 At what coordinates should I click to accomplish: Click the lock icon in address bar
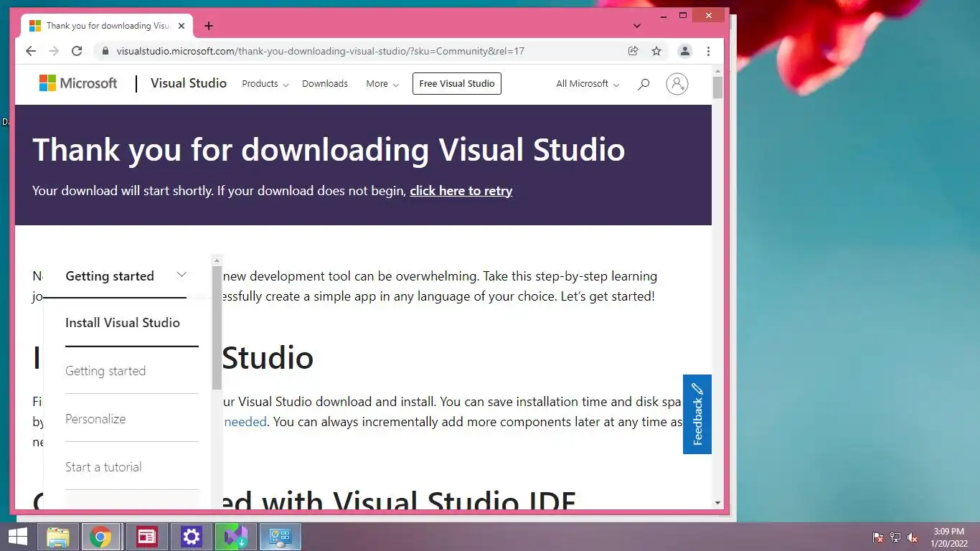point(105,51)
